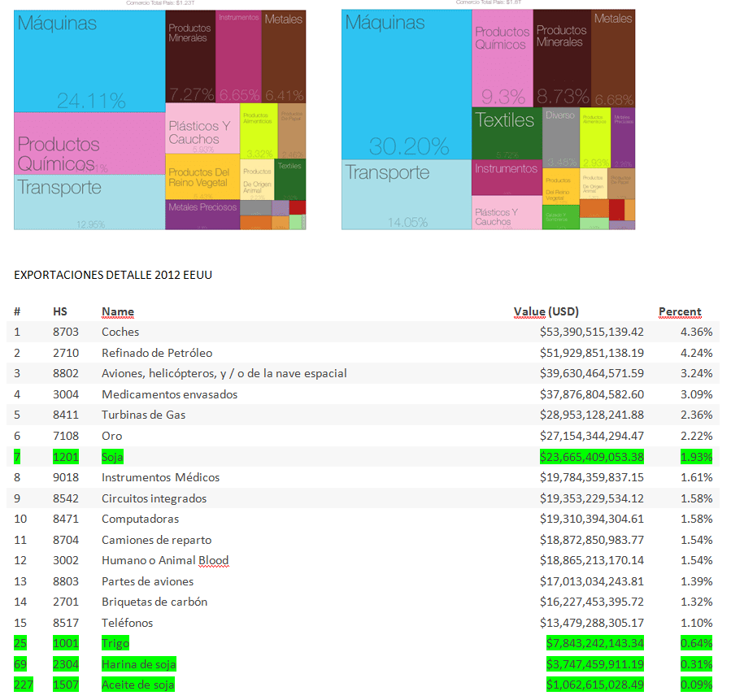Click the Humano o Animal Blood text

tap(165, 560)
